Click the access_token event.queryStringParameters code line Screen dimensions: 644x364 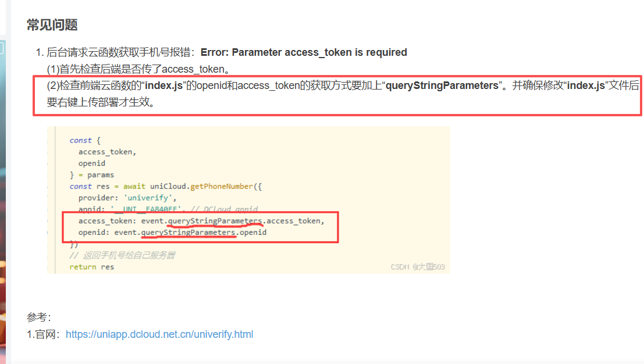201,221
